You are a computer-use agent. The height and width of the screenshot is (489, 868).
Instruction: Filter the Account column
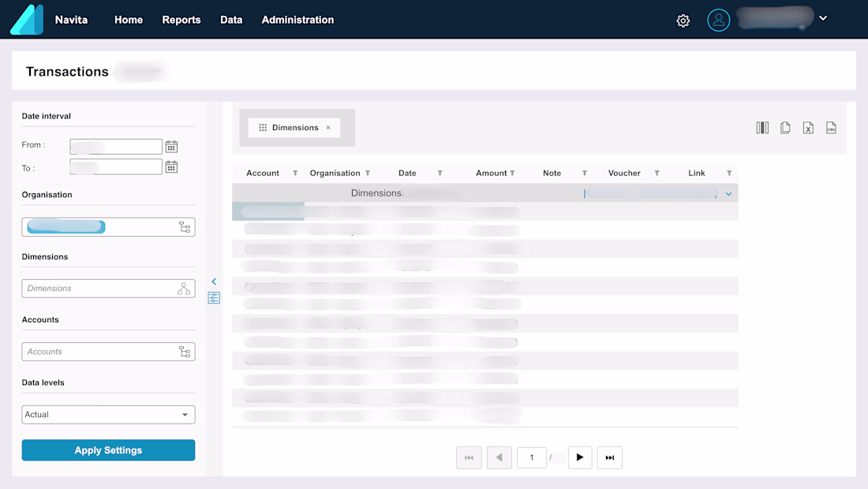click(x=295, y=174)
